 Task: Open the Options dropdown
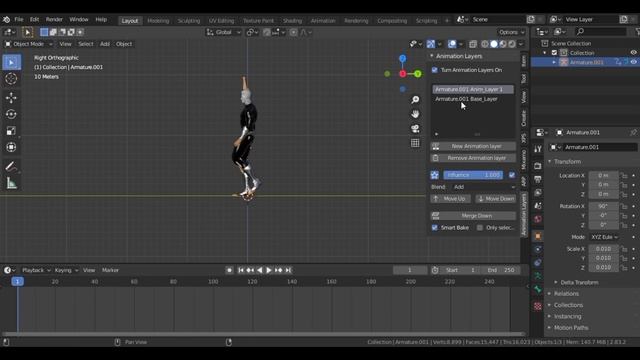511,32
